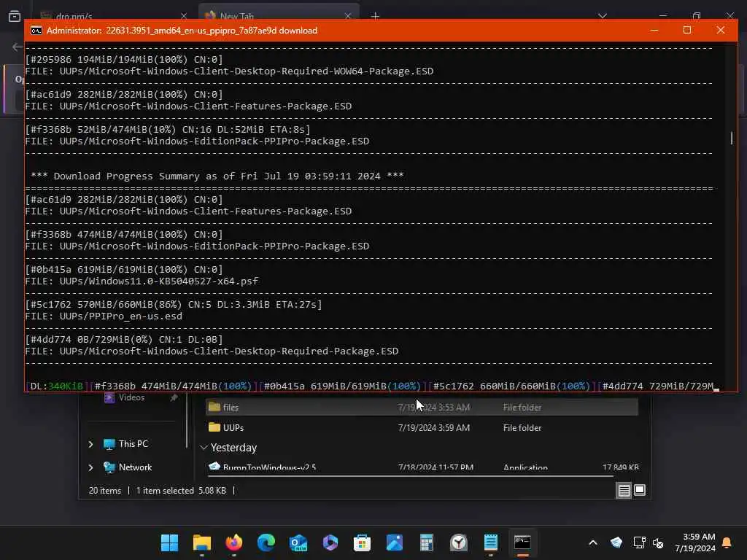Select the Command Prompt taskbar icon

522,542
